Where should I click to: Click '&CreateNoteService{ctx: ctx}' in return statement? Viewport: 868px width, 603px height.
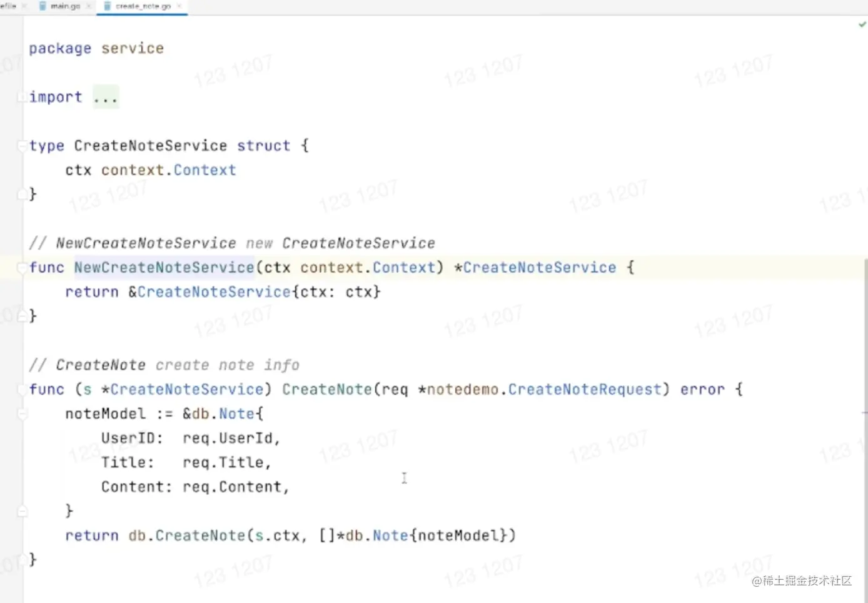255,292
